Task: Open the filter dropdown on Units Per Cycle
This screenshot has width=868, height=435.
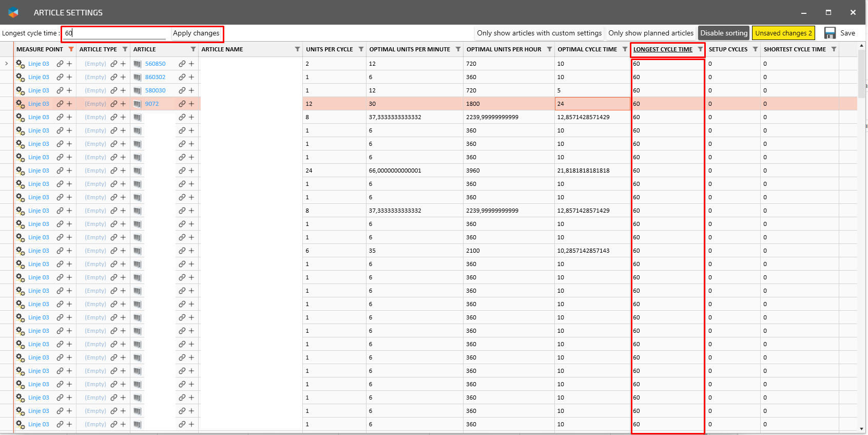Action: pos(361,49)
